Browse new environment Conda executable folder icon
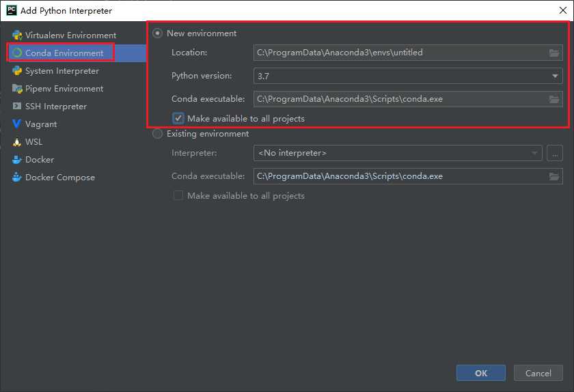 pyautogui.click(x=554, y=99)
